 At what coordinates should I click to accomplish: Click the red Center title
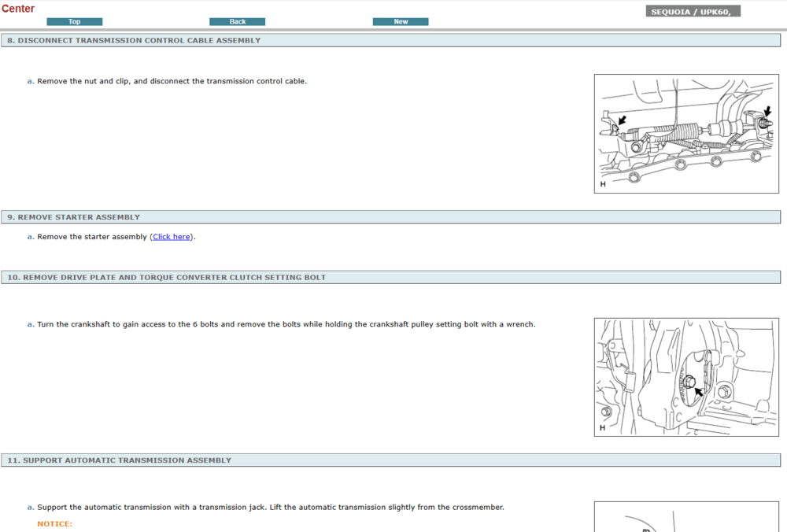[18, 9]
